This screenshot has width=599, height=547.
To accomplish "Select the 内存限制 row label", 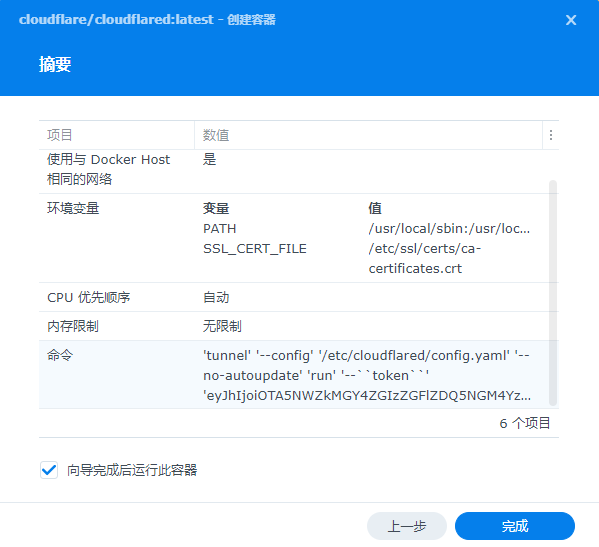I will coord(73,326).
